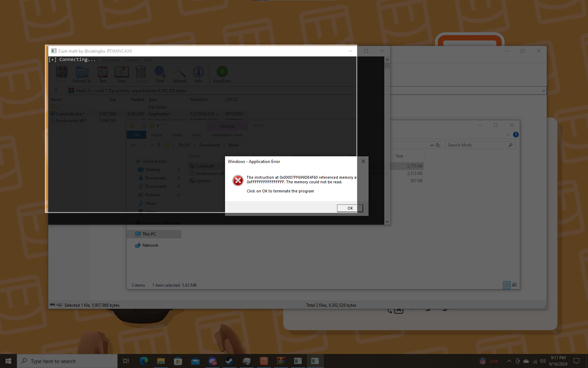Click OK in the Application Error dialog
Screen dimensions: 588x368
tap(350, 208)
